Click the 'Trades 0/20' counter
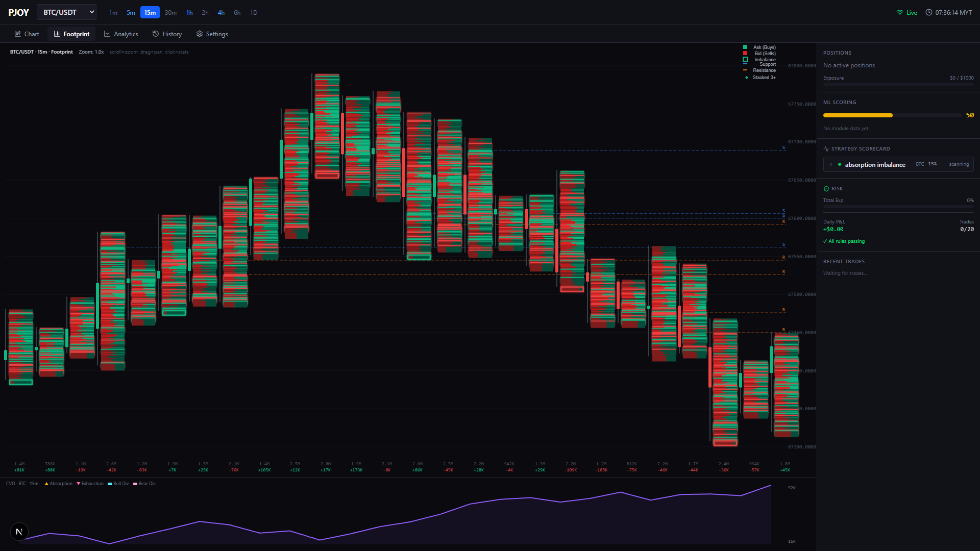Screen dimensions: 980x551 click(966, 226)
